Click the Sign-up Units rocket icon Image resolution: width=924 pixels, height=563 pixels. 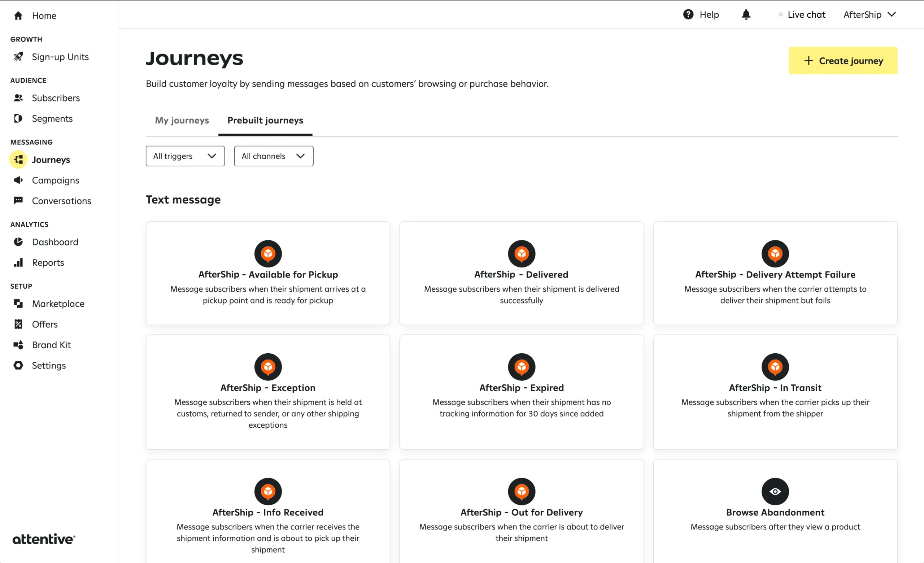18,57
